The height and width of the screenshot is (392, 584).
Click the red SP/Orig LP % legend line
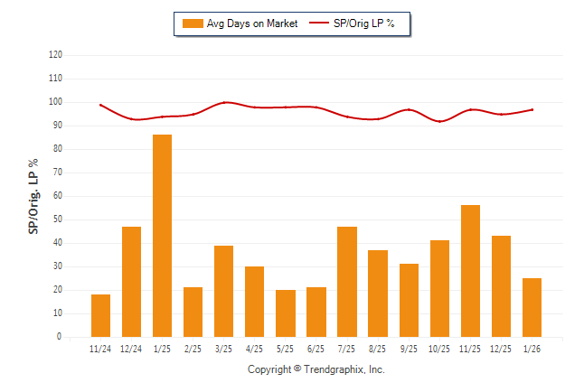pyautogui.click(x=320, y=23)
